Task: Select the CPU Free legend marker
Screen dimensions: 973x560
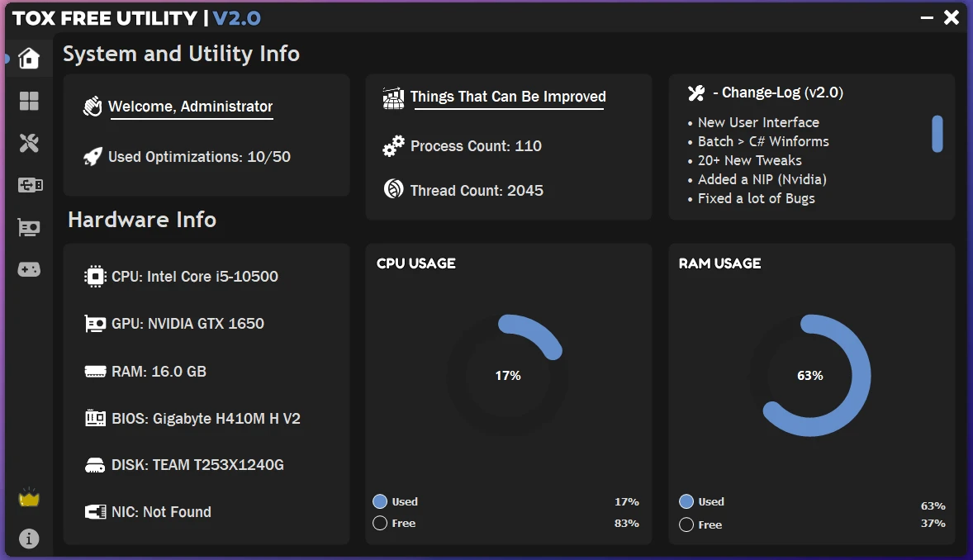Action: tap(380, 524)
